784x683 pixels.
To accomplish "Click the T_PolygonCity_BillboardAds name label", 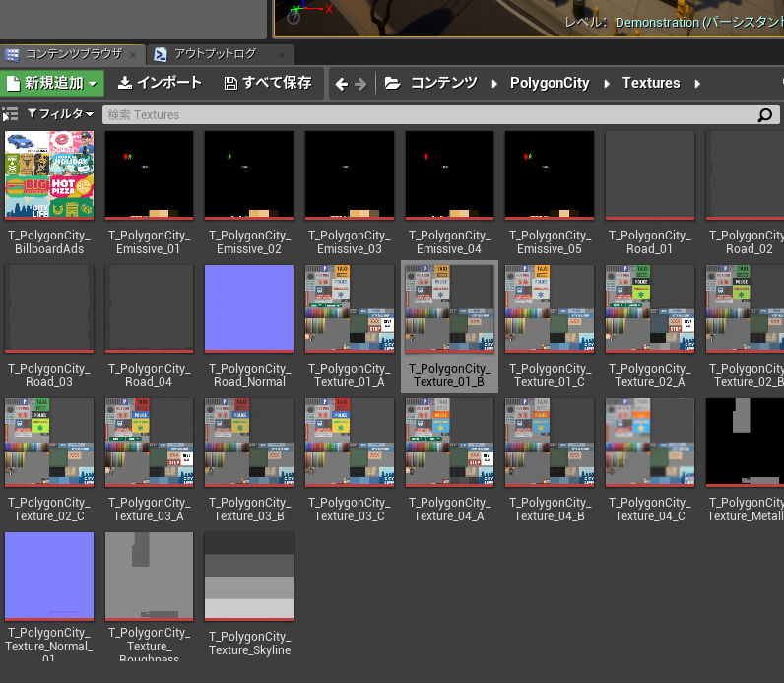I will click(49, 242).
